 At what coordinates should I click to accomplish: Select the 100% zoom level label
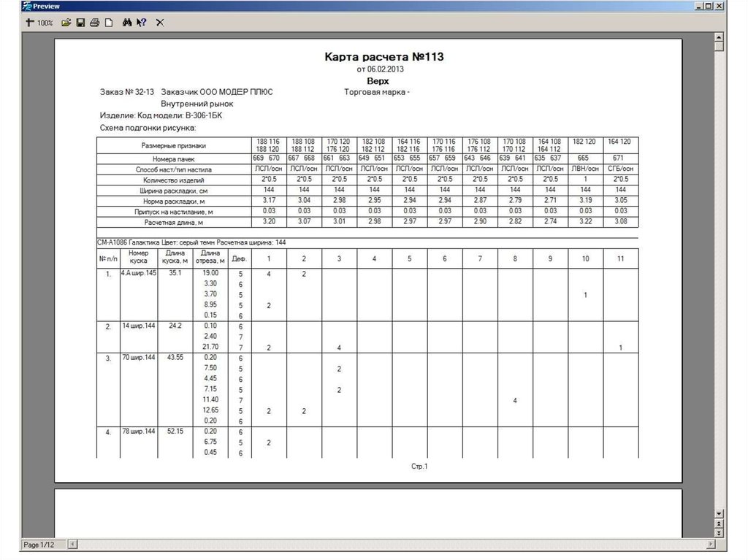point(45,23)
